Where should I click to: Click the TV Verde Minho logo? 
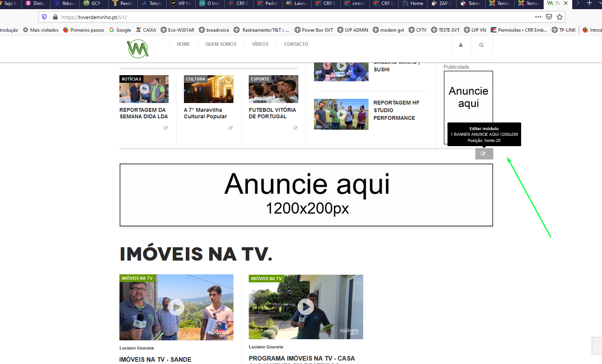pos(138,49)
